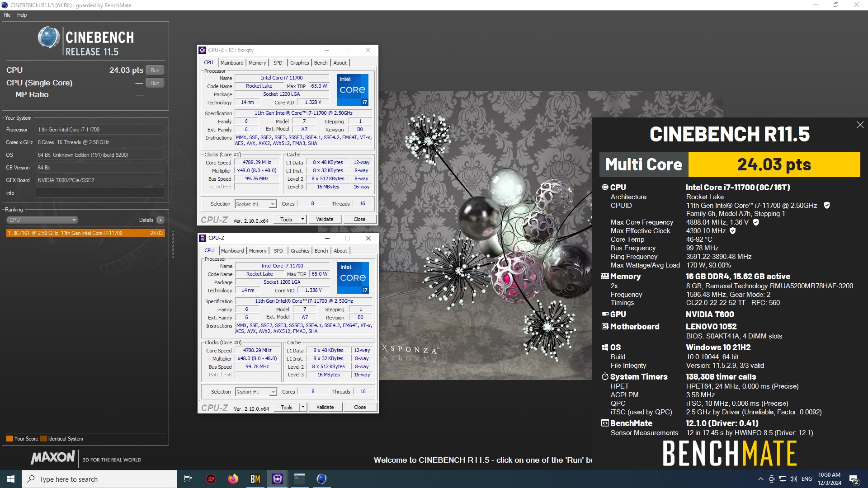Open Tools dropdown arrow in lower CPU-Z
Viewport: 868px width, 488px height.
click(303, 407)
